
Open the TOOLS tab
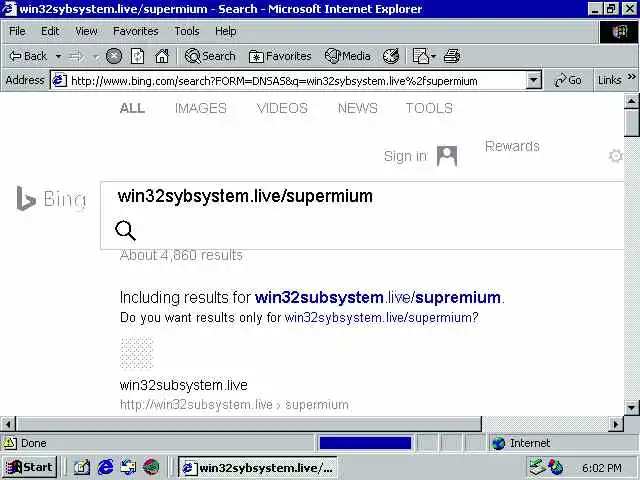[x=429, y=108]
